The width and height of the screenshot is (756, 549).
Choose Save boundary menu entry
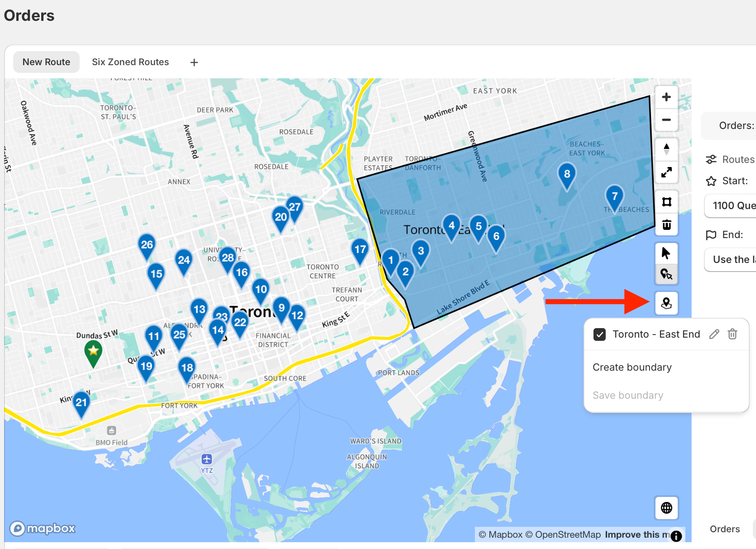pyautogui.click(x=628, y=396)
